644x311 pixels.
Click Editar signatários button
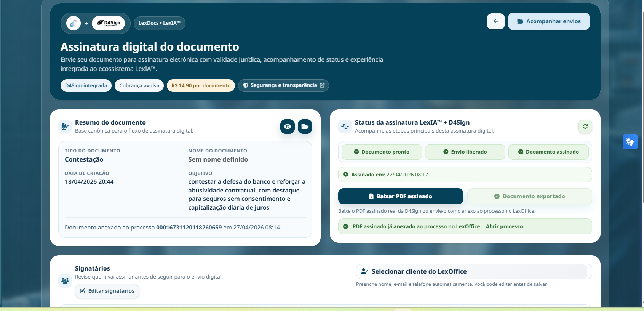(107, 291)
